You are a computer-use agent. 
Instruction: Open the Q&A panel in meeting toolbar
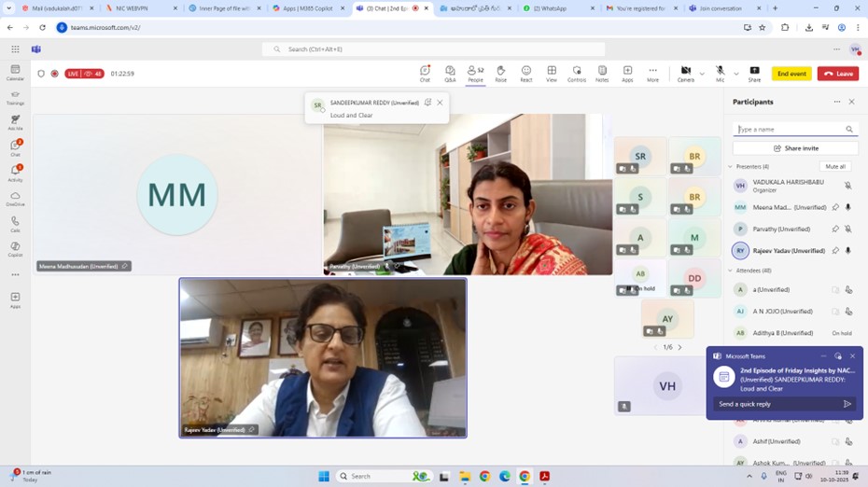(x=450, y=73)
